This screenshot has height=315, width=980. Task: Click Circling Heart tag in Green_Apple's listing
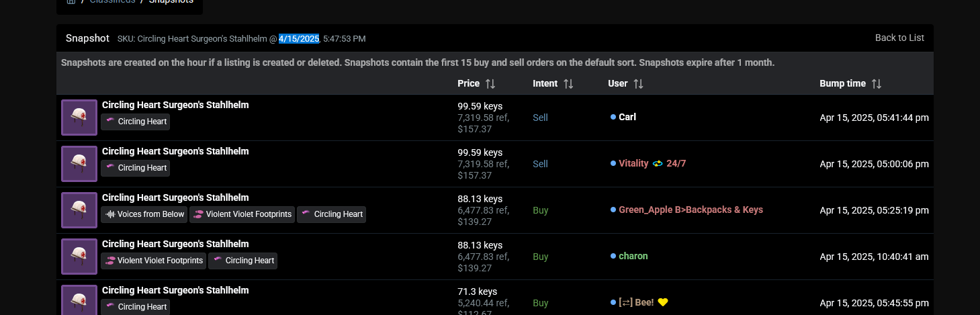[x=332, y=214]
